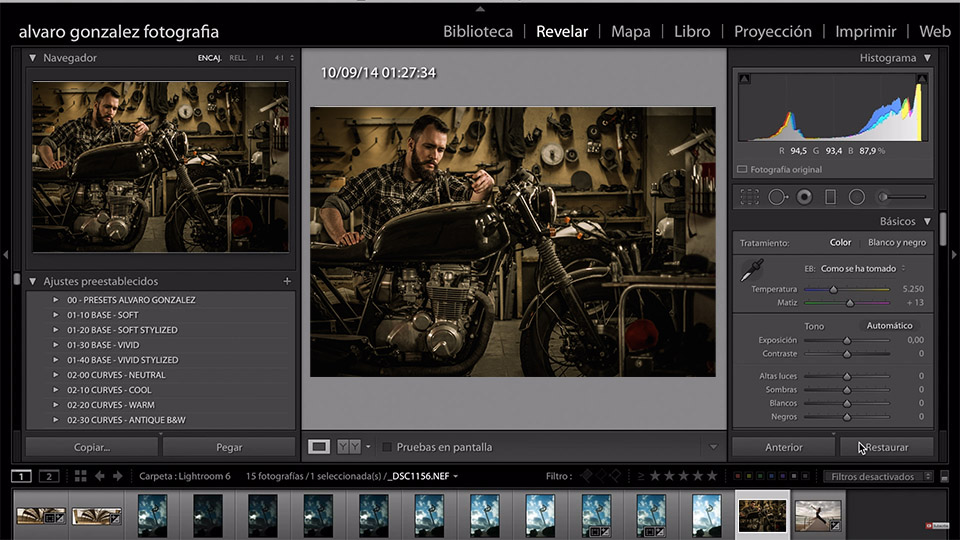Select the Radial Filter tool
The width and height of the screenshot is (960, 540).
(857, 197)
